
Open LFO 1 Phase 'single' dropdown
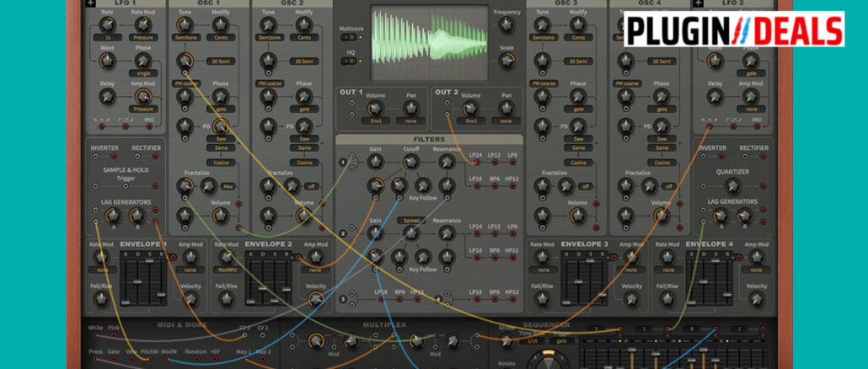click(142, 73)
